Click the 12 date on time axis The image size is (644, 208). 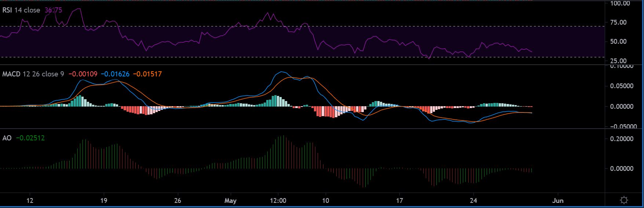coord(30,201)
